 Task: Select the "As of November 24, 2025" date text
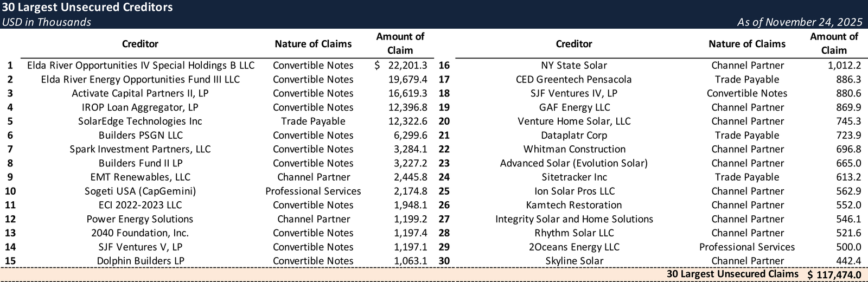click(x=799, y=22)
